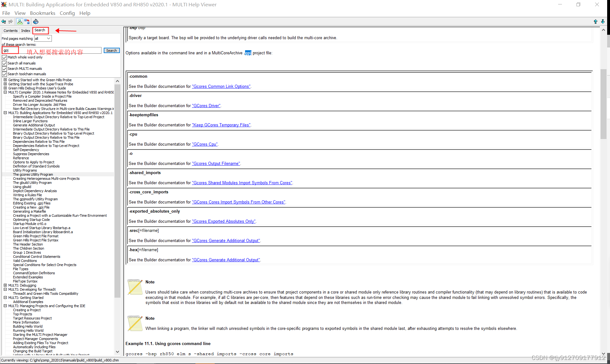The height and width of the screenshot is (364, 610).
Task: Switch to the Contents tab
Action: click(10, 31)
